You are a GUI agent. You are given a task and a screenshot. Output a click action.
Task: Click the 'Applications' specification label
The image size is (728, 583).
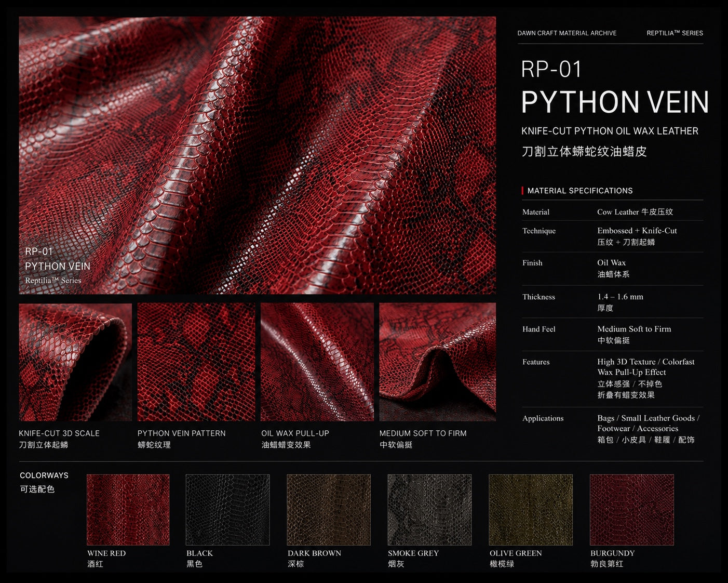point(543,418)
